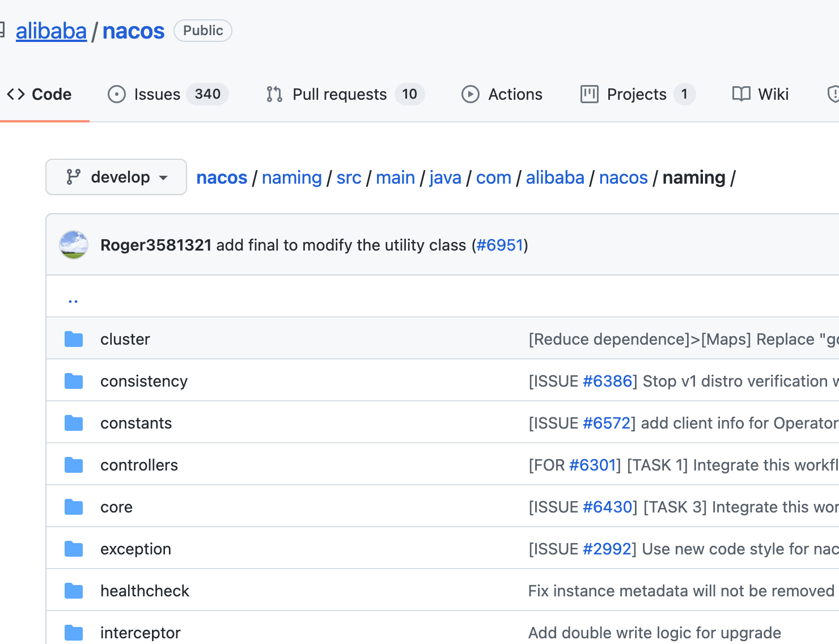Viewport: 839px width, 644px height.
Task: Click the play-circle icon next to Actions
Action: pos(470,94)
